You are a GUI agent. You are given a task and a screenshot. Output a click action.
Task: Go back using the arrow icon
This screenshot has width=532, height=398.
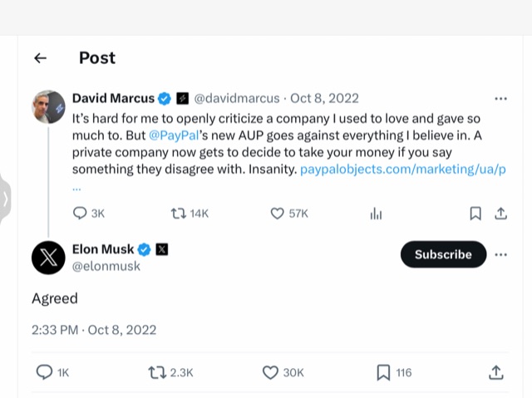point(39,58)
